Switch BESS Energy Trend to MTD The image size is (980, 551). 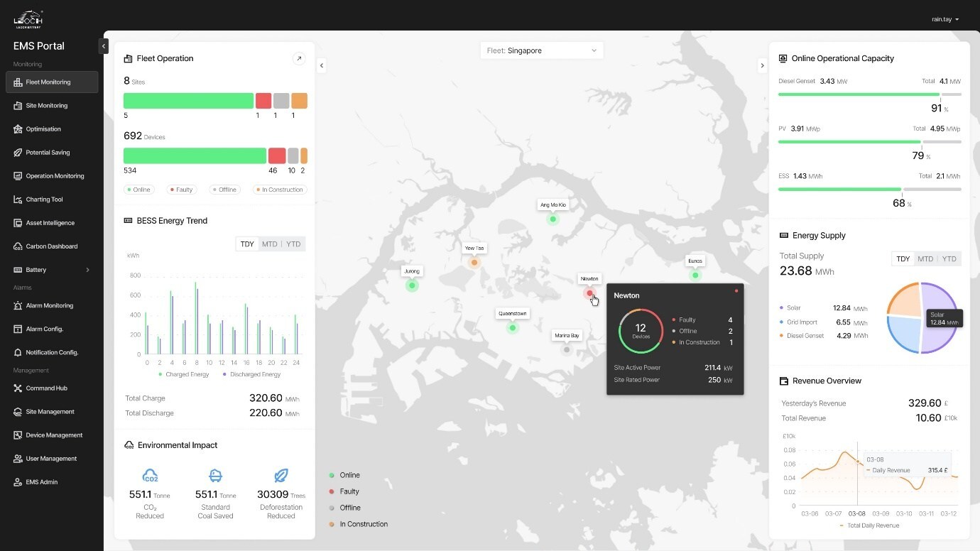click(269, 244)
